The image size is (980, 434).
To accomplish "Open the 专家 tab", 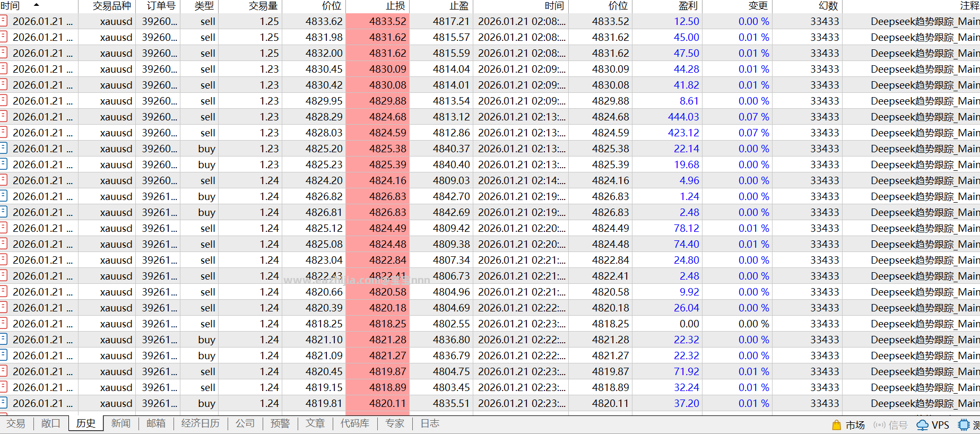I will (395, 423).
